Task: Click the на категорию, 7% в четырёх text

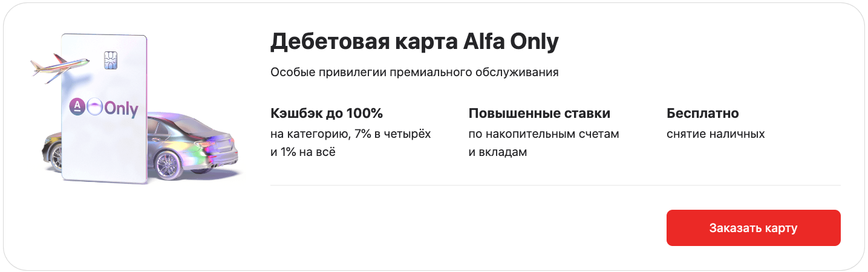Action: [x=351, y=134]
